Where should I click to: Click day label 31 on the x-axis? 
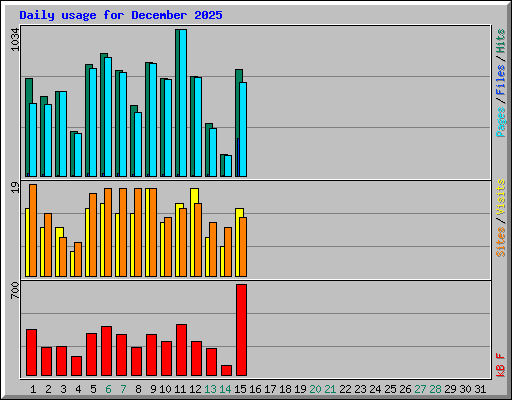pos(480,389)
